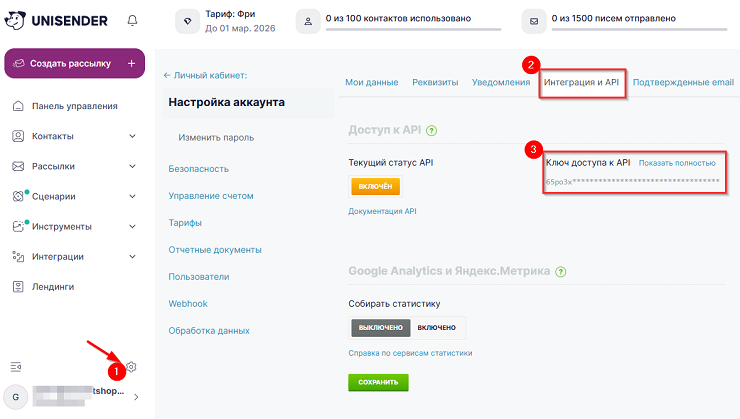
Task: Click the masked API key field
Action: 632,182
